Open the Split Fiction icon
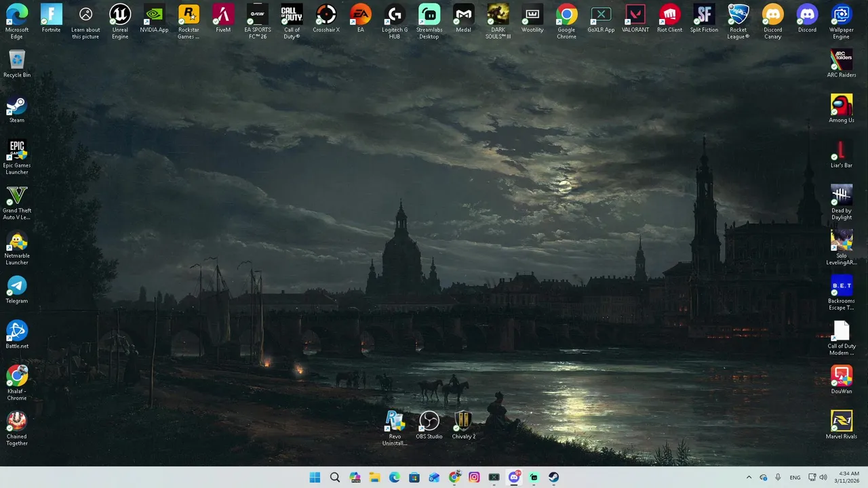The image size is (868, 488). pos(704,19)
